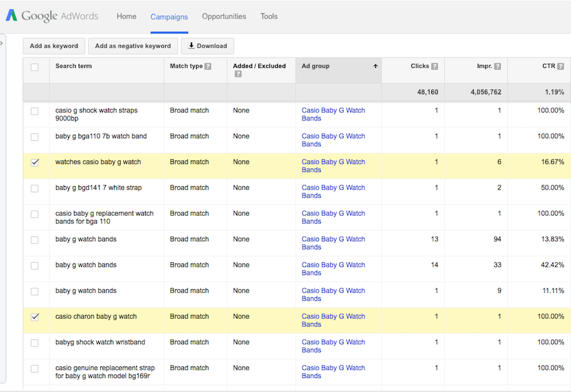The height and width of the screenshot is (392, 571).
Task: Uncheck casio charon baby g watch row
Action: click(x=34, y=317)
